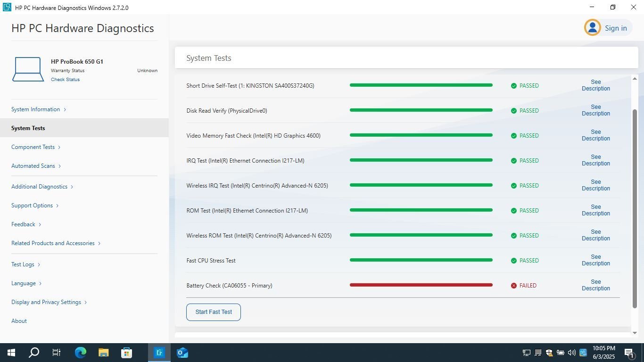Launch Microsoft Edge from the taskbar

point(81,353)
